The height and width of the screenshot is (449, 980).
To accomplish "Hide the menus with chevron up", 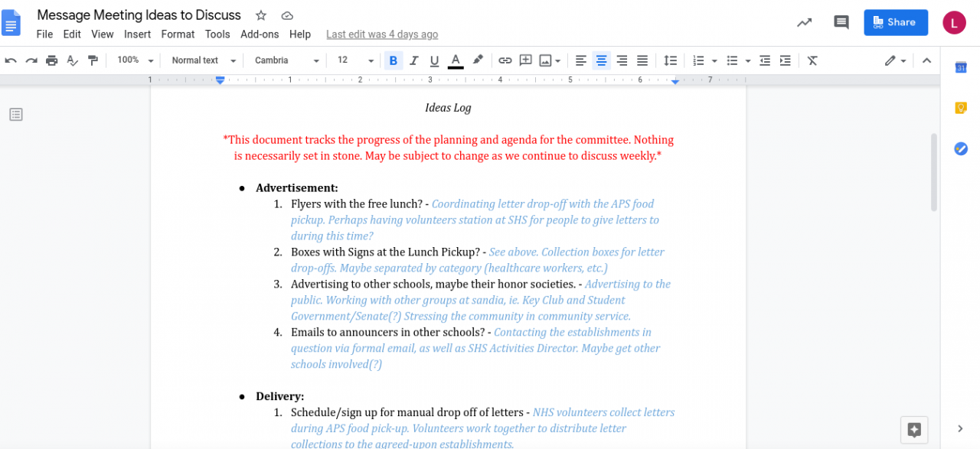I will pyautogui.click(x=926, y=60).
